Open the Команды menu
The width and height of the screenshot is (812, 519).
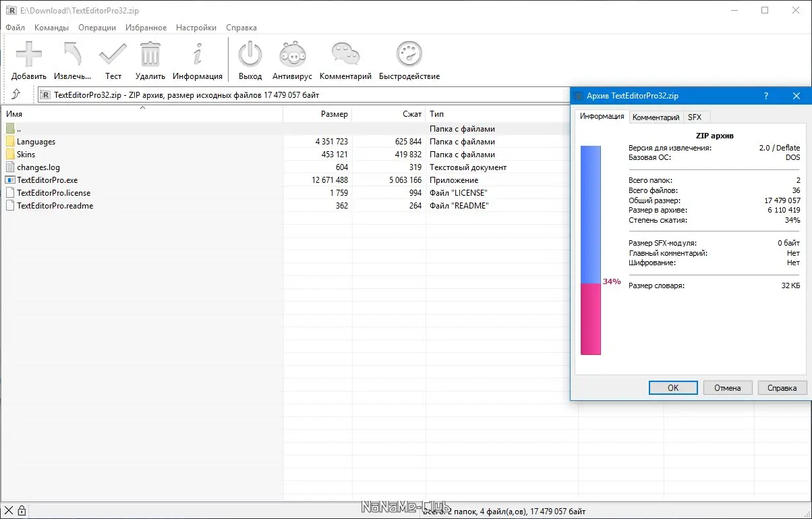51,28
